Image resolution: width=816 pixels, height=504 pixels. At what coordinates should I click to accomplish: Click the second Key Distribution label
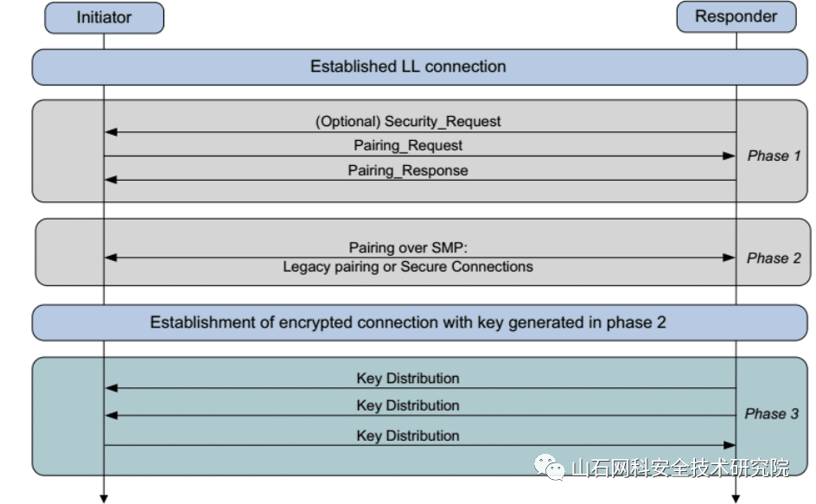point(407,405)
